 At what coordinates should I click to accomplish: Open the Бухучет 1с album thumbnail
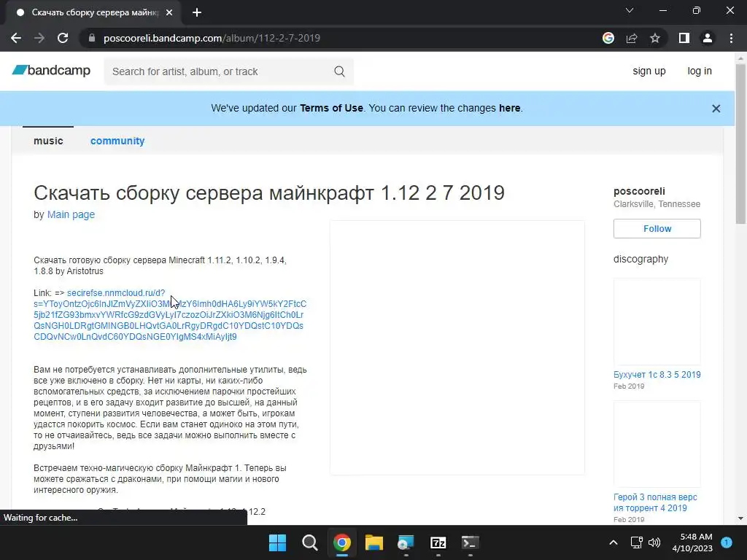click(x=657, y=322)
